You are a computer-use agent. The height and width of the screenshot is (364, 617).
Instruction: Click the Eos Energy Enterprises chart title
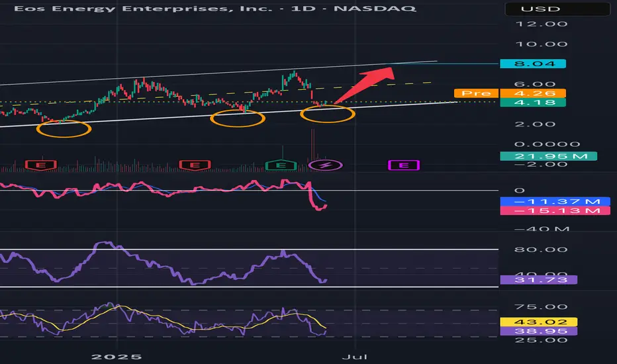coord(215,8)
